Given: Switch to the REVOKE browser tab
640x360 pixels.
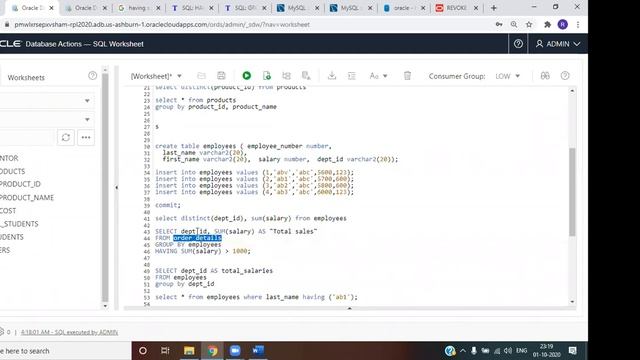Looking at the screenshot, I should click(456, 8).
